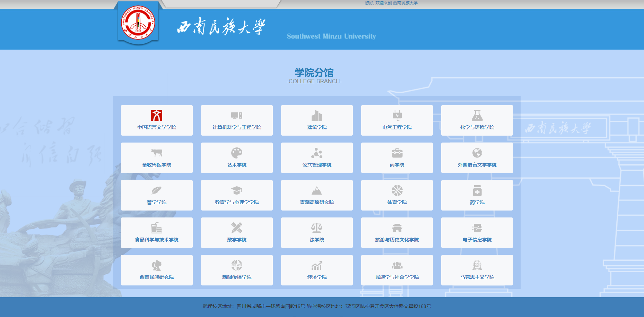The height and width of the screenshot is (317, 644).
Task: Open the chip icon for 电子信息学院
Action: (x=477, y=228)
